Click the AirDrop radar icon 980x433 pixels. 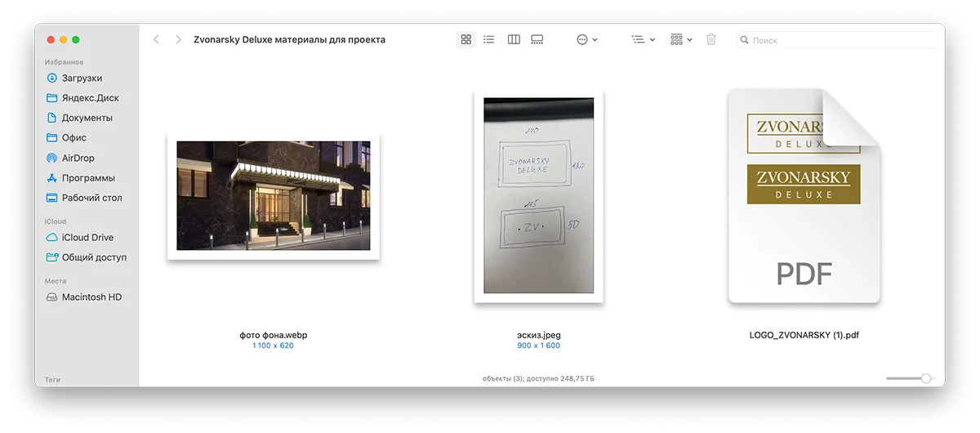[52, 158]
